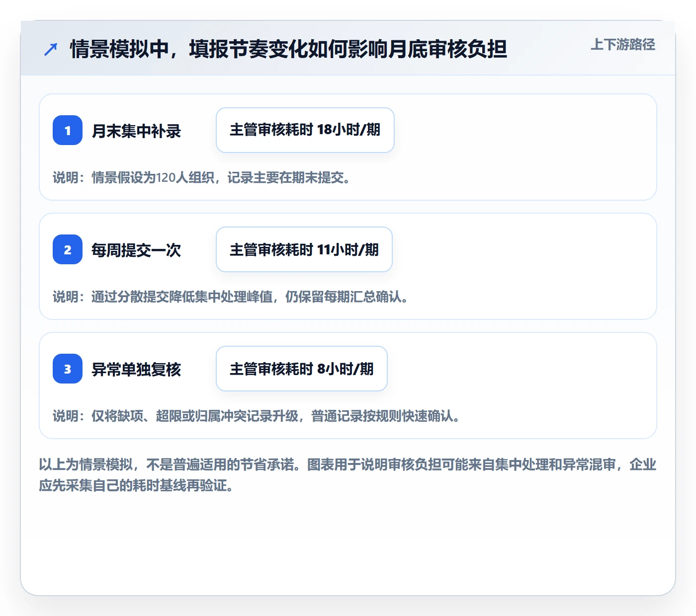
Task: Click the note starting "仅将缺项、超限或归属冲突记录升级"
Action: pos(257,416)
